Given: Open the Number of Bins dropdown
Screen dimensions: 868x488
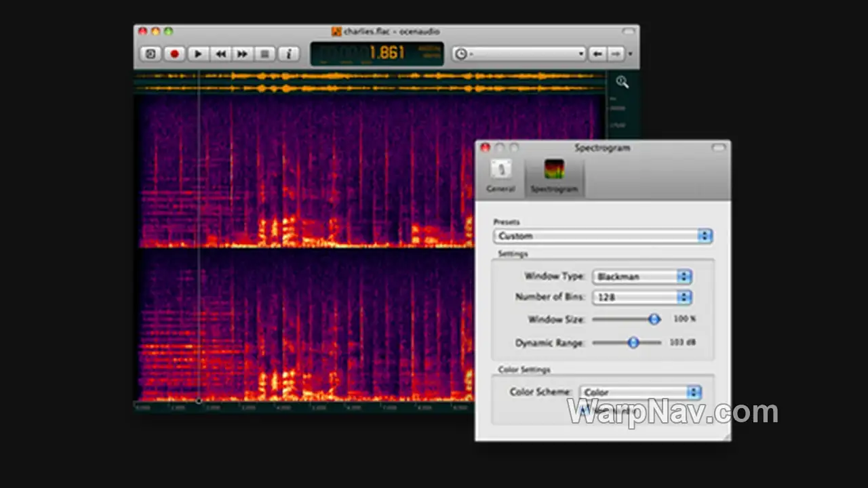Looking at the screenshot, I should [x=642, y=297].
